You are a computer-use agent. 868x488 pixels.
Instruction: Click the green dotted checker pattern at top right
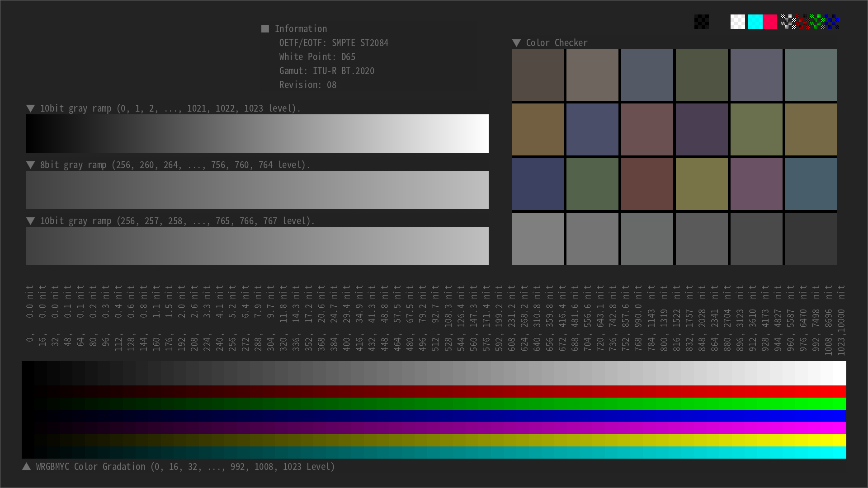click(817, 22)
